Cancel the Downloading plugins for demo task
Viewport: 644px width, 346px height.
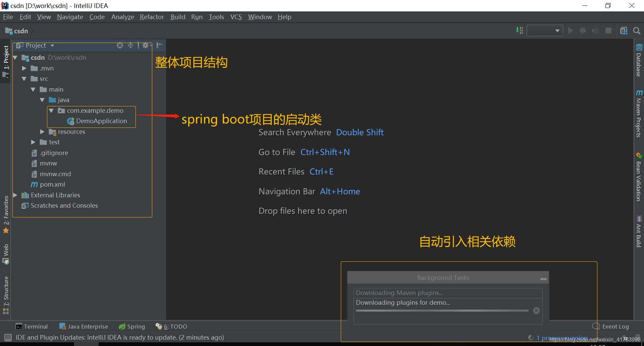[536, 311]
